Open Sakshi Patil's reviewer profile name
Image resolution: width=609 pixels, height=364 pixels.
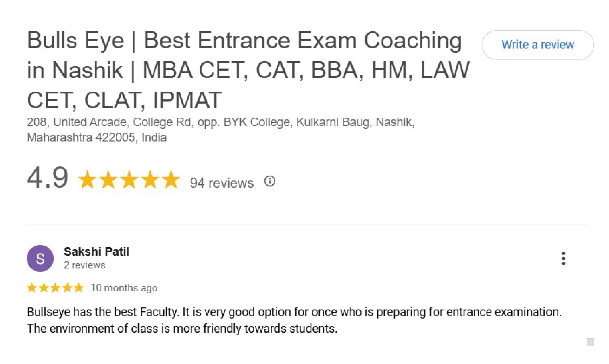(96, 252)
